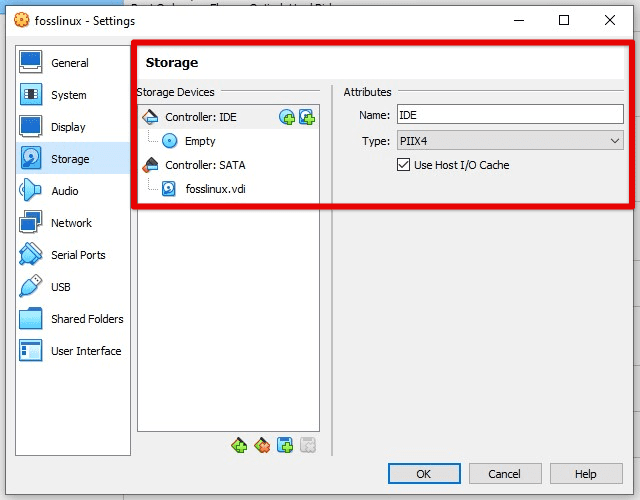Open the USB settings category

pyautogui.click(x=73, y=287)
